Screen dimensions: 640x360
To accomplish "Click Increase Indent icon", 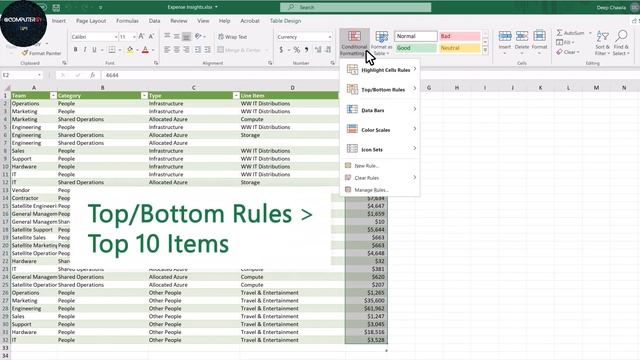I will 207,49.
